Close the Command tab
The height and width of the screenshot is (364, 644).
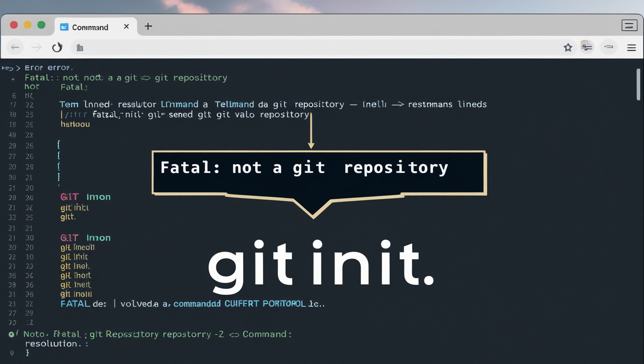[x=126, y=27]
